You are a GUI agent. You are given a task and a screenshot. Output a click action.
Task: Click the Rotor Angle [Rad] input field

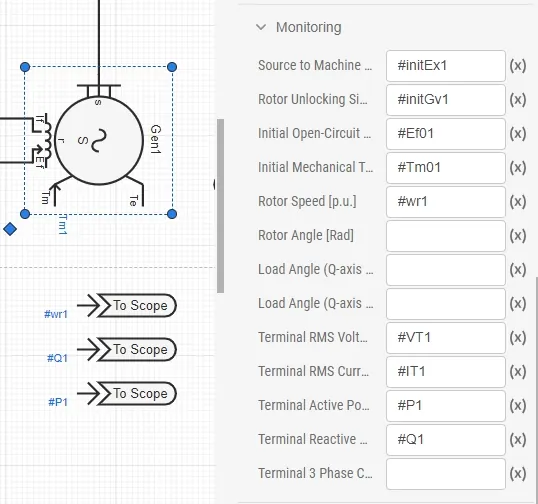[x=446, y=236]
